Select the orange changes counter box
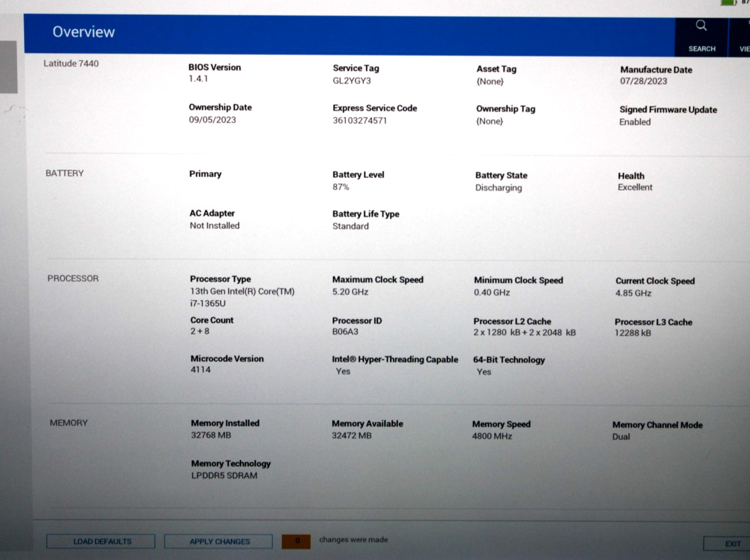The image size is (750, 560). [296, 541]
